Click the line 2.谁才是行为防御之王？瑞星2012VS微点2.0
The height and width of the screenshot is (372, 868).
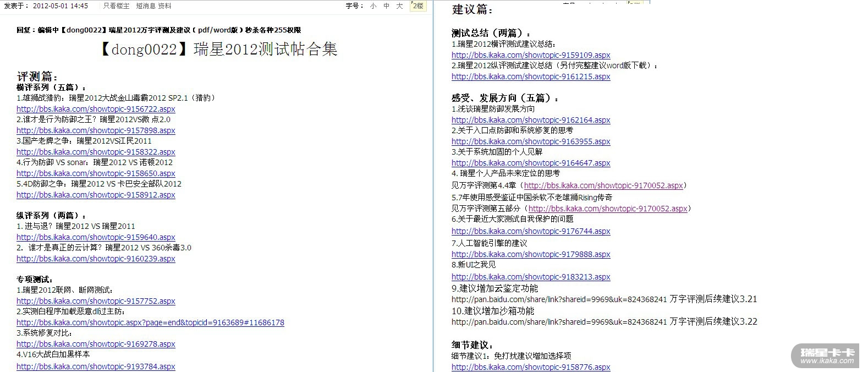click(x=94, y=119)
